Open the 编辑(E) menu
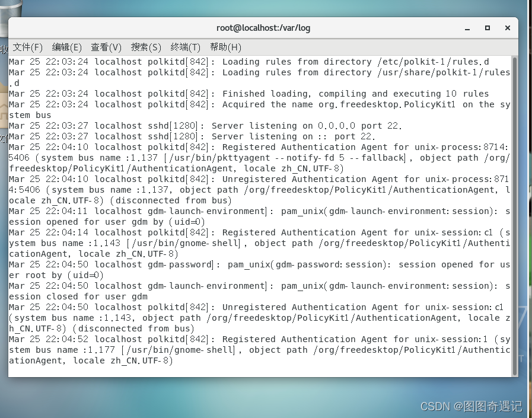Screen dimensions: 532x418 coord(67,47)
